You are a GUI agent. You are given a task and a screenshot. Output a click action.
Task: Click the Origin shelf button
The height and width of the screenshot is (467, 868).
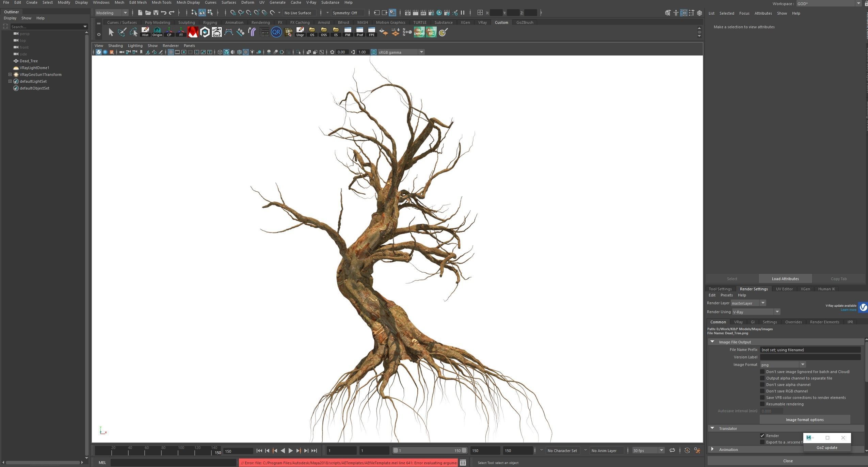[157, 32]
